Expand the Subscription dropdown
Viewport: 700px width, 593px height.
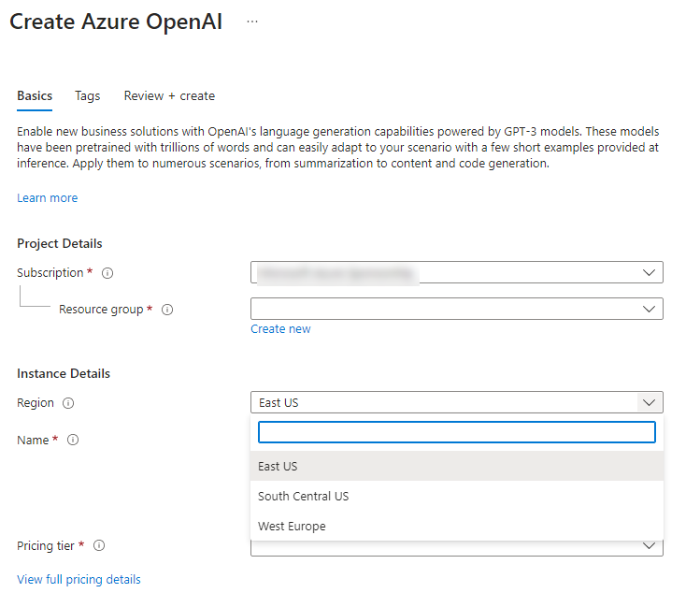coord(457,272)
